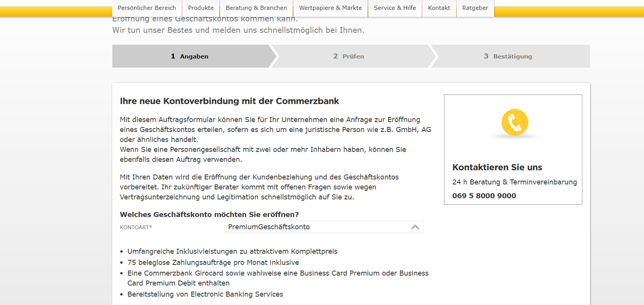
Task: Click bullet Umfangreiche Inklusivleistungen zu attraktivem Komplettpreis
Action: point(232,251)
